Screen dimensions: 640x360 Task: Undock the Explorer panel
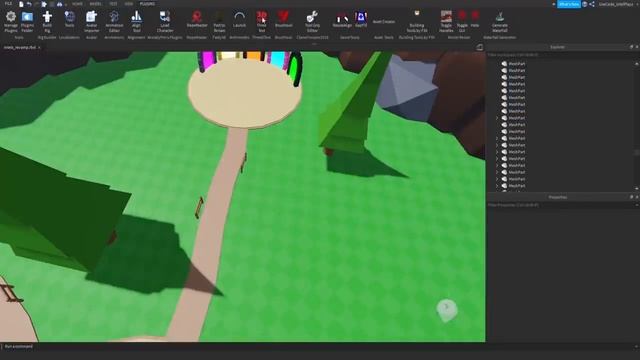coord(631,47)
